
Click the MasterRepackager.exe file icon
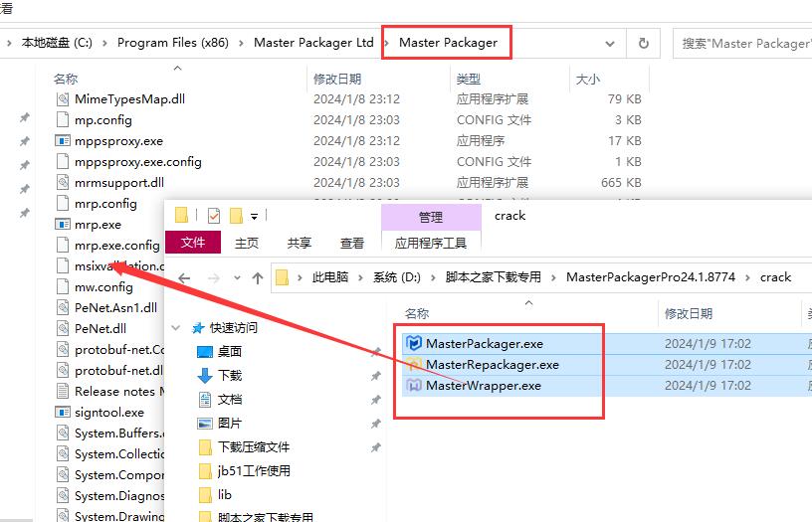pyautogui.click(x=414, y=365)
